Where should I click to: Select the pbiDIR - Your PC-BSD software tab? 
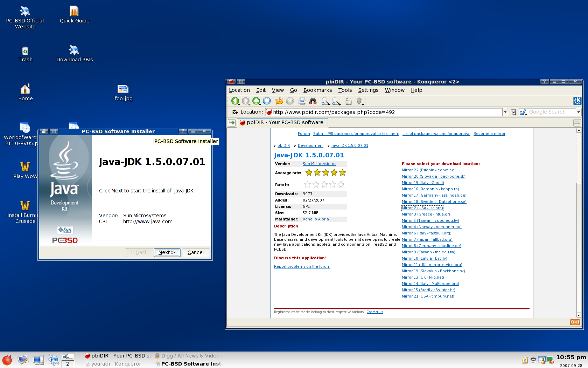[x=282, y=123]
